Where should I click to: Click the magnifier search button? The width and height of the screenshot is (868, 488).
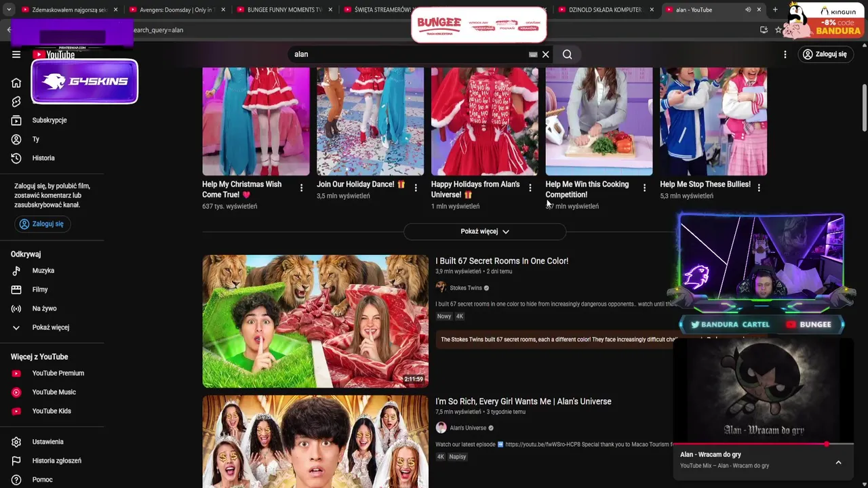coord(568,54)
